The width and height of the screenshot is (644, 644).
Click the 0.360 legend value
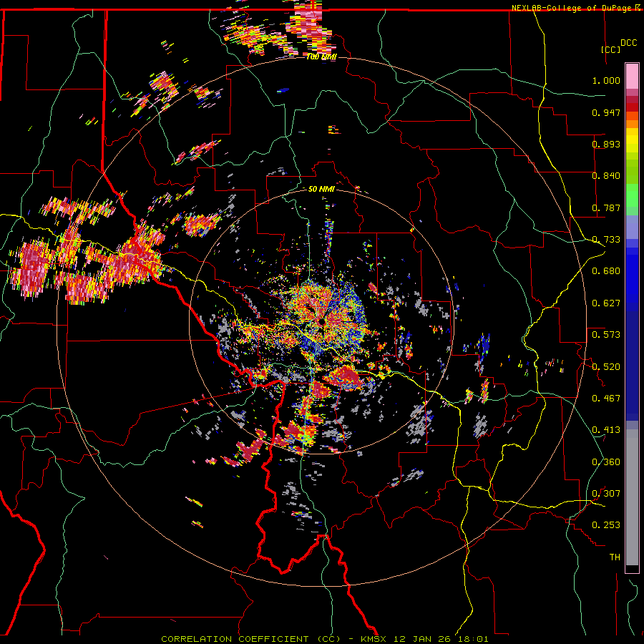[x=606, y=462]
